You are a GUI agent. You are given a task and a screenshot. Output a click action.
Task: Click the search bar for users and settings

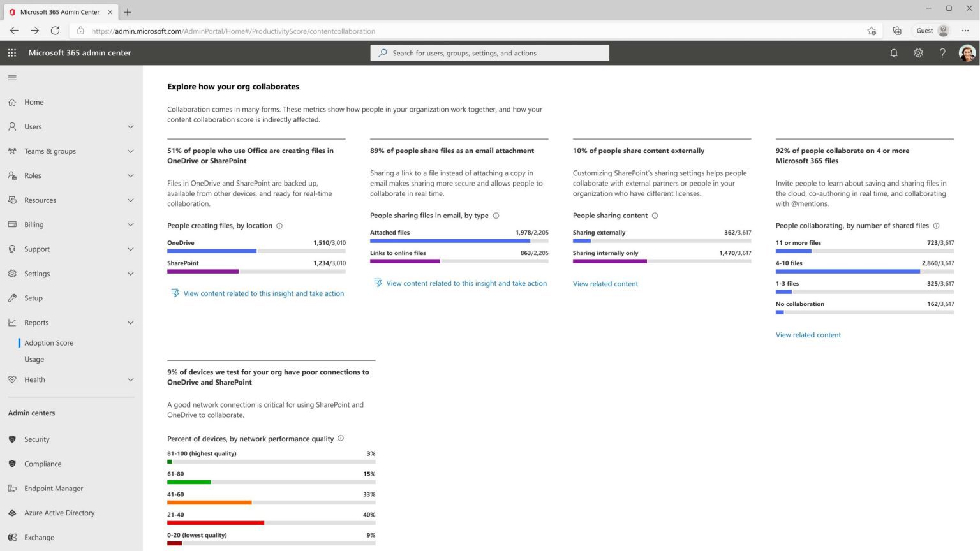tap(489, 53)
